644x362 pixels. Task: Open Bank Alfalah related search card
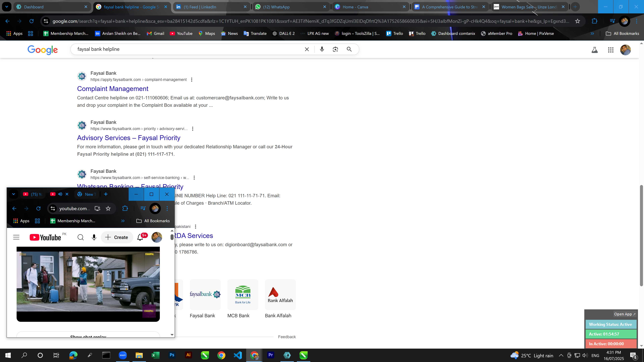pyautogui.click(x=280, y=299)
